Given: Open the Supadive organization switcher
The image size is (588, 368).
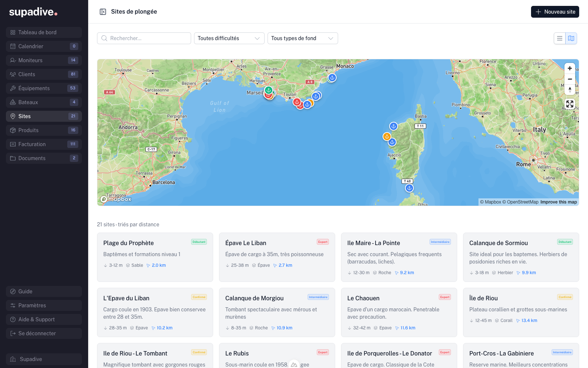Looking at the screenshot, I should coord(44,359).
